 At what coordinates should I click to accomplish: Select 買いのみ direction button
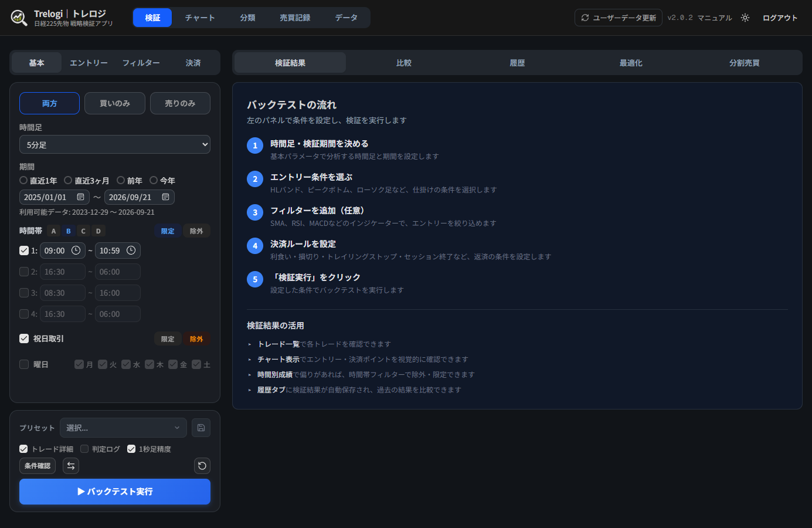tap(115, 103)
